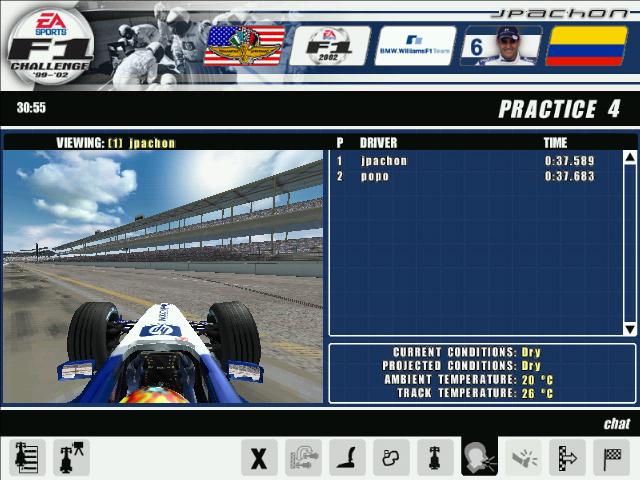Click the PRACTICE 4 session title

560,109
